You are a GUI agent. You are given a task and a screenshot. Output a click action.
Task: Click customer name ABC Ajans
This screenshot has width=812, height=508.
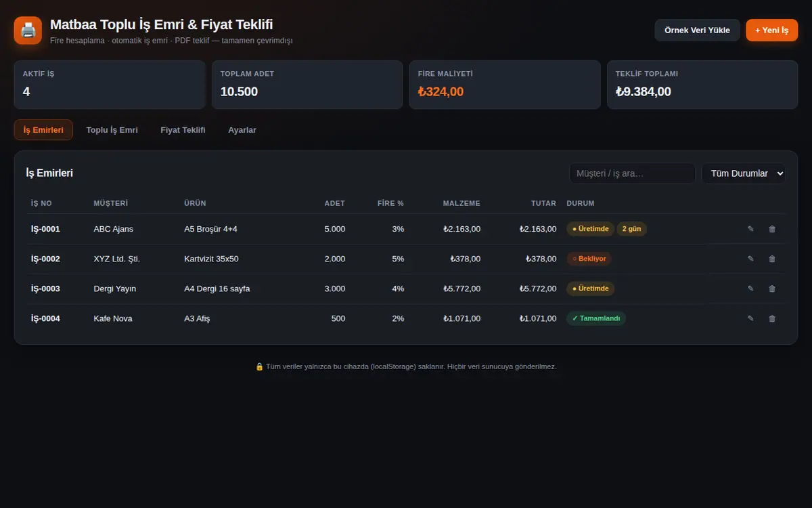[114, 229]
